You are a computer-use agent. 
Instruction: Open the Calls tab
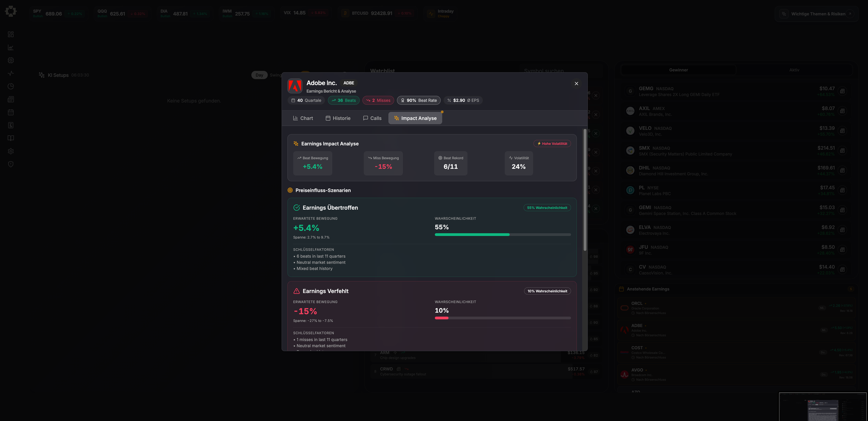click(x=372, y=118)
